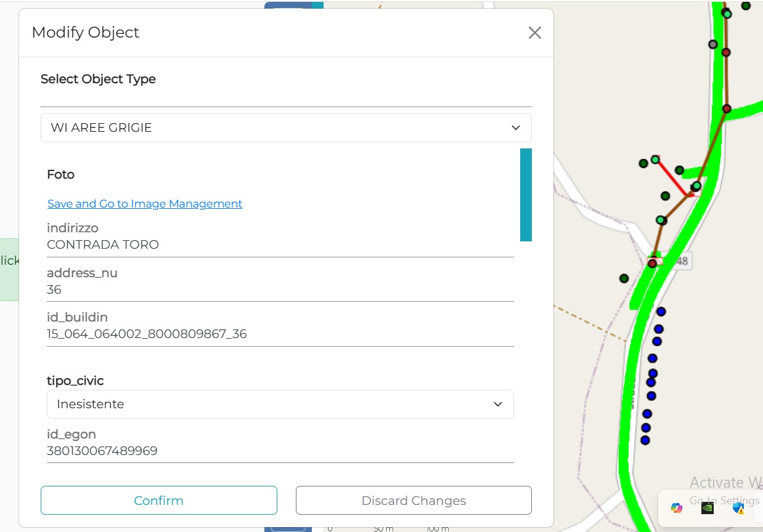This screenshot has width=763, height=532.
Task: Expand the tipo_civic Inesistente dropdown
Action: [280, 404]
